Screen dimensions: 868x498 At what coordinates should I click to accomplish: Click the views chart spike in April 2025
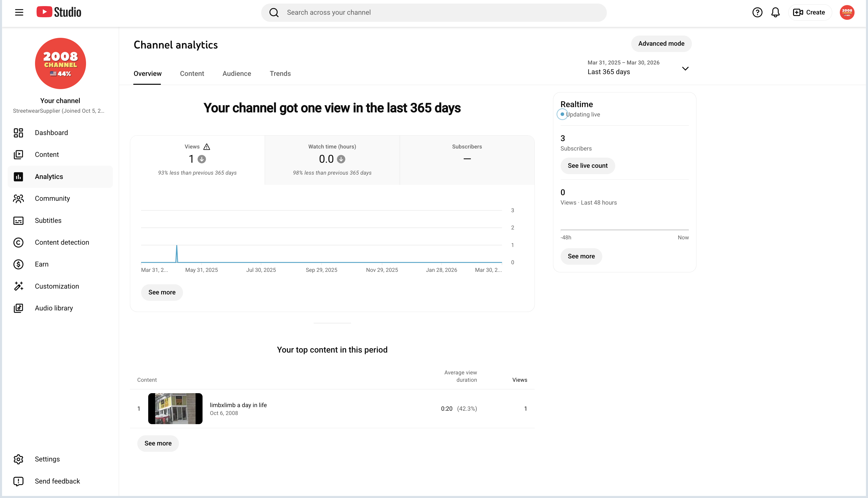pyautogui.click(x=177, y=254)
